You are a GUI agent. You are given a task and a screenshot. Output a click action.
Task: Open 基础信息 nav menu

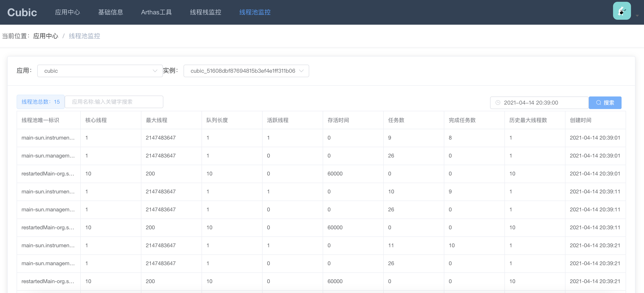(110, 12)
